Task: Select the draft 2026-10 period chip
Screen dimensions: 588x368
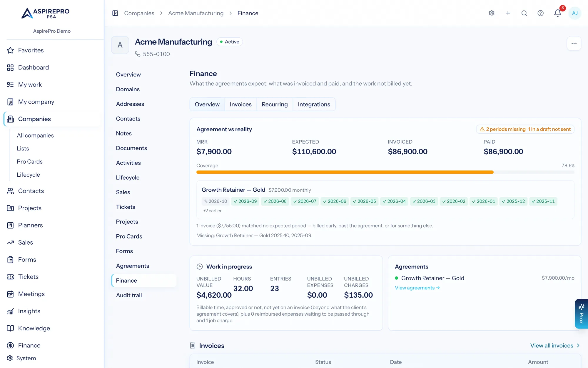Action: point(216,201)
